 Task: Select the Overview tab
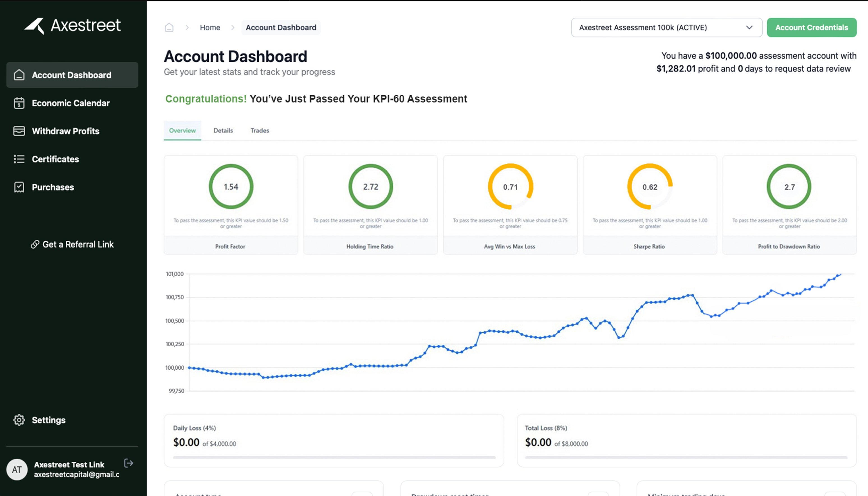[182, 131]
